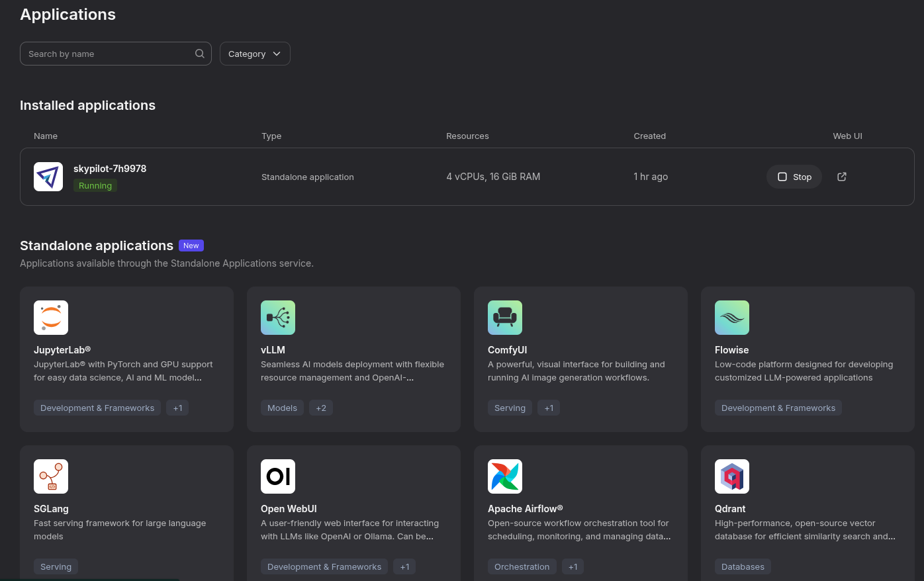Expand the +1 tags on JupyterLab card
Image resolution: width=924 pixels, height=581 pixels.
177,408
